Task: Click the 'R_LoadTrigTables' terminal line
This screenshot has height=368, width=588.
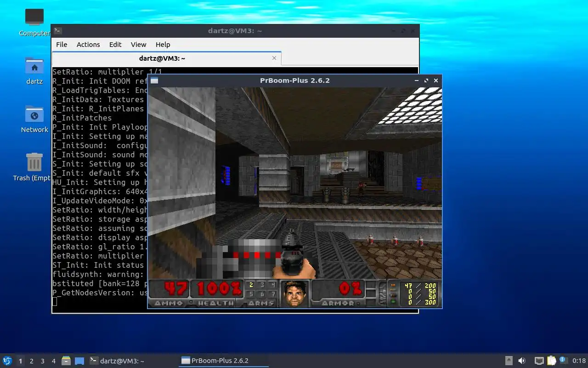Action: [100, 90]
